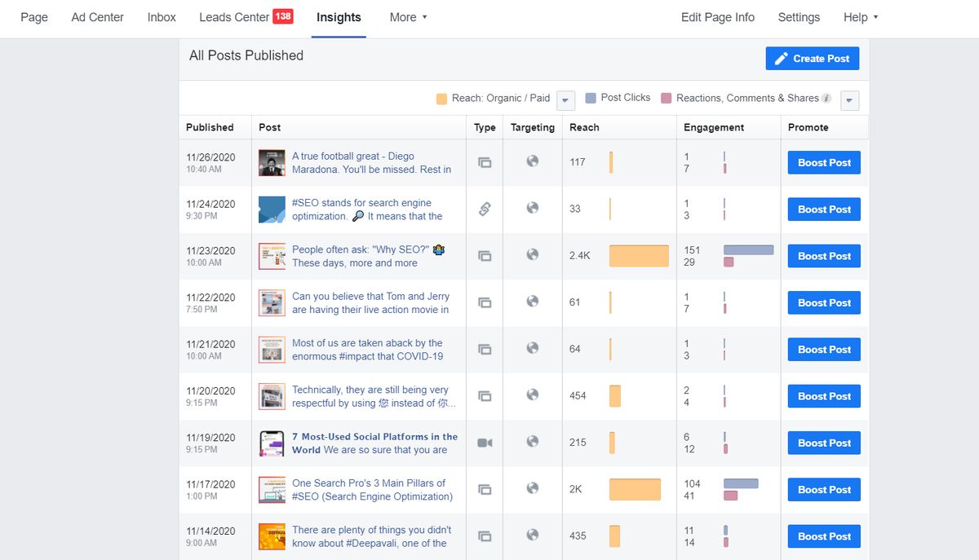Expand the More menu
The height and width of the screenshot is (560, 979).
[408, 17]
